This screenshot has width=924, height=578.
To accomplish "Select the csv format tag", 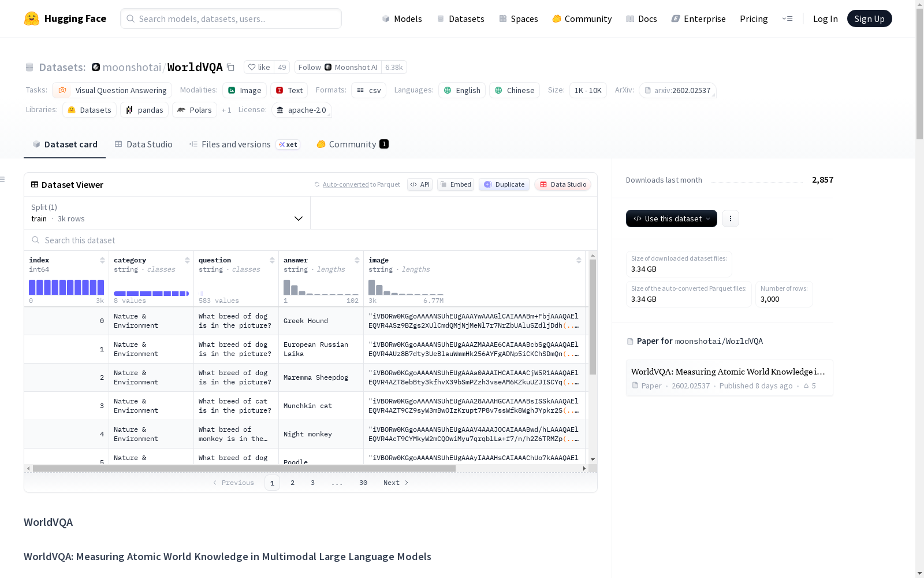I will [368, 90].
